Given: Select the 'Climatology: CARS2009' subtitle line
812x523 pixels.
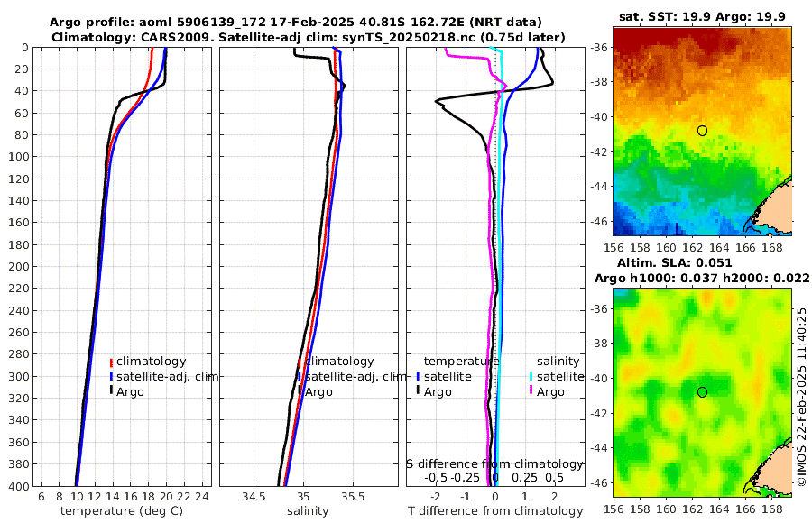Looking at the screenshot, I should point(309,37).
